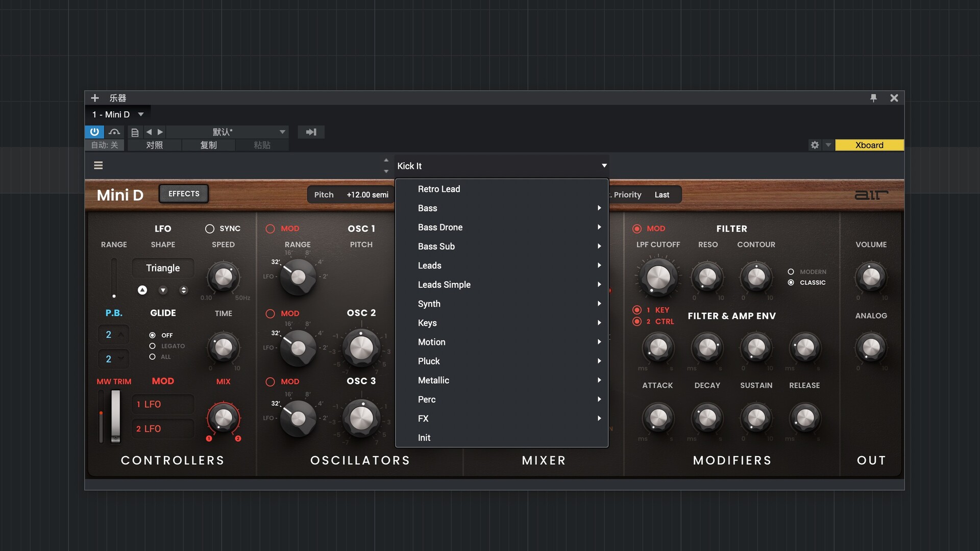Click the preset file icon
Viewport: 980px width, 551px height.
135,132
